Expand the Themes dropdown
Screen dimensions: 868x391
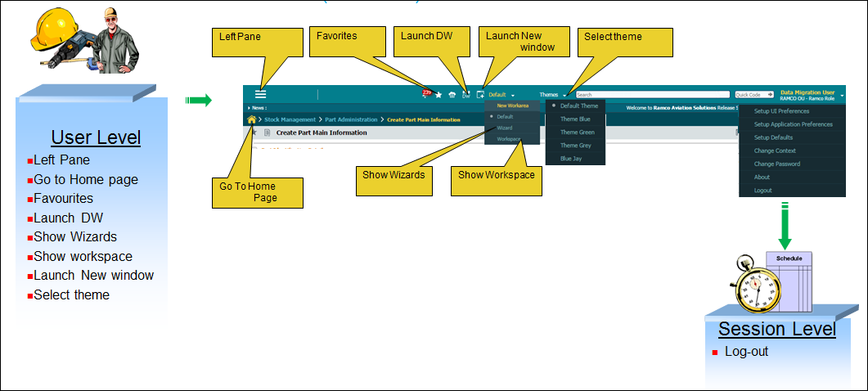click(564, 96)
